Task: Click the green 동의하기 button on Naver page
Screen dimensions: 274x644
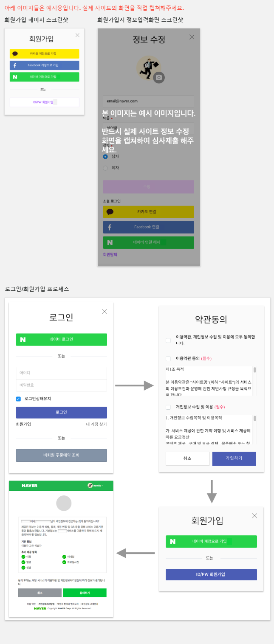Action: (x=85, y=593)
